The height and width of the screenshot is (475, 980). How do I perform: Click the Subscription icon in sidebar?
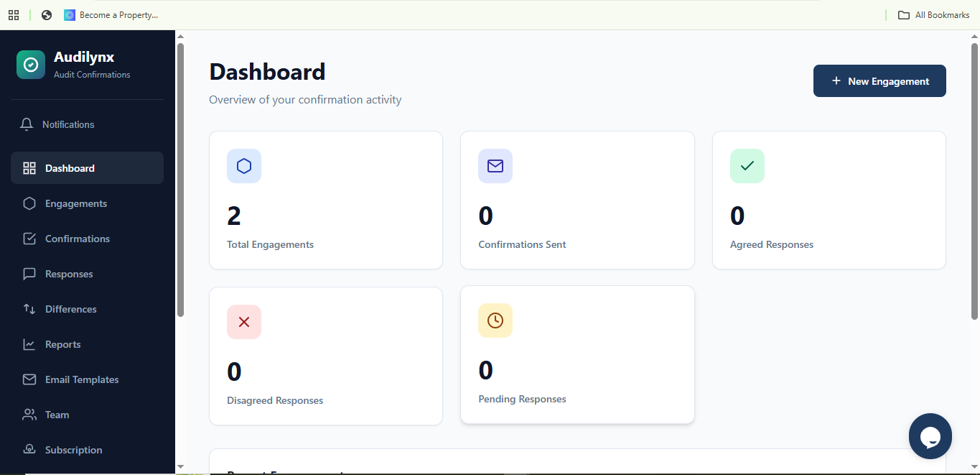(29, 450)
